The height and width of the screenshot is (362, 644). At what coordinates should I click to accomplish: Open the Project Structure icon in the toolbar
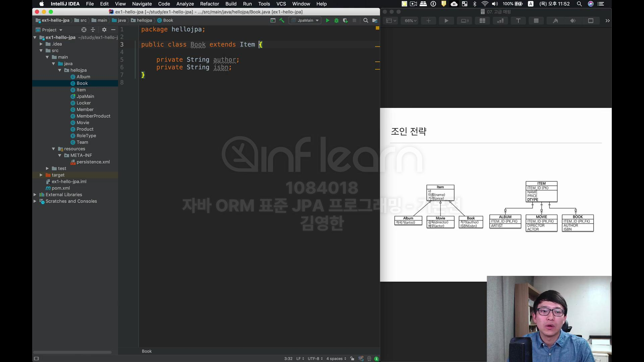pyautogui.click(x=375, y=20)
